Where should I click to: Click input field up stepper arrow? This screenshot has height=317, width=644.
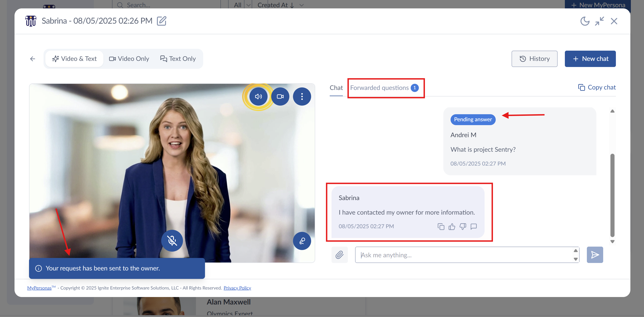[x=576, y=251]
